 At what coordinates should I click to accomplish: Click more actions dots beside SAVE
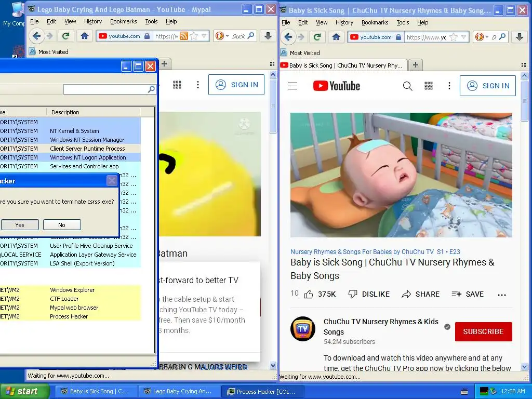click(x=502, y=295)
